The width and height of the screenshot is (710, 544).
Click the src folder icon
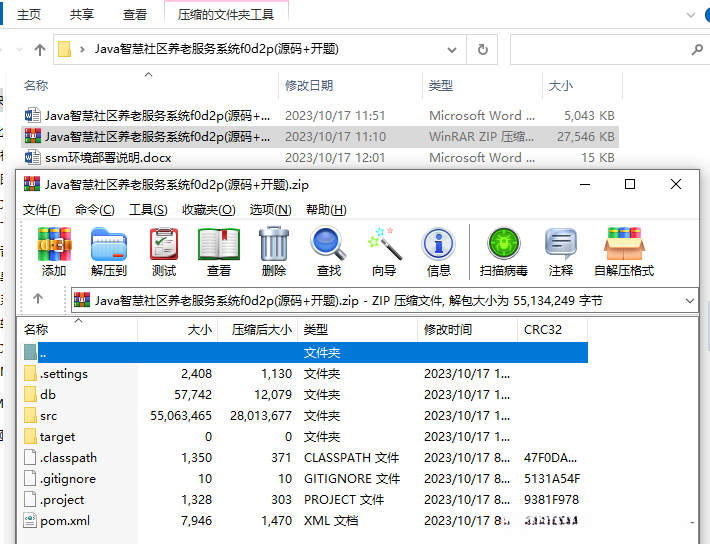tap(30, 415)
